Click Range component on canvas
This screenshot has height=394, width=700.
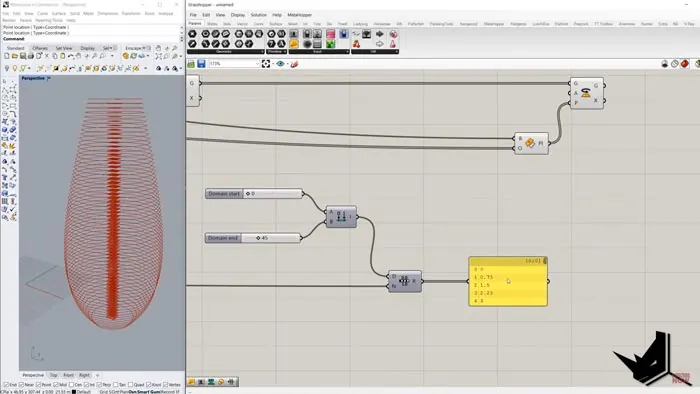405,282
